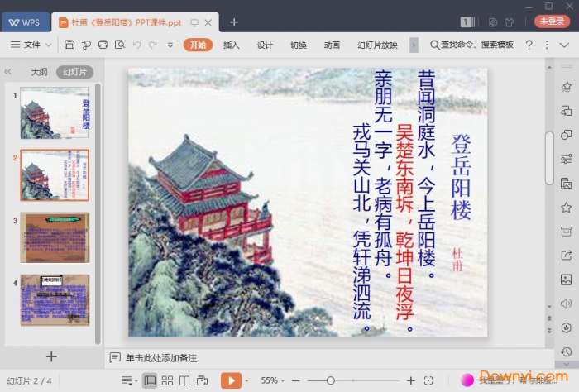
Task: Open the help question mark icon
Action: 529,45
